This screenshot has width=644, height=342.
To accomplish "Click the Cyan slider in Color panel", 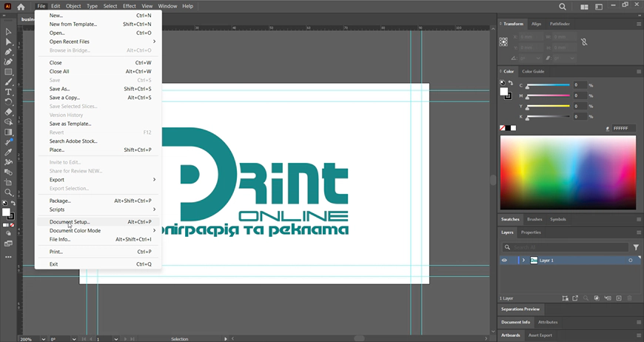I will click(549, 85).
